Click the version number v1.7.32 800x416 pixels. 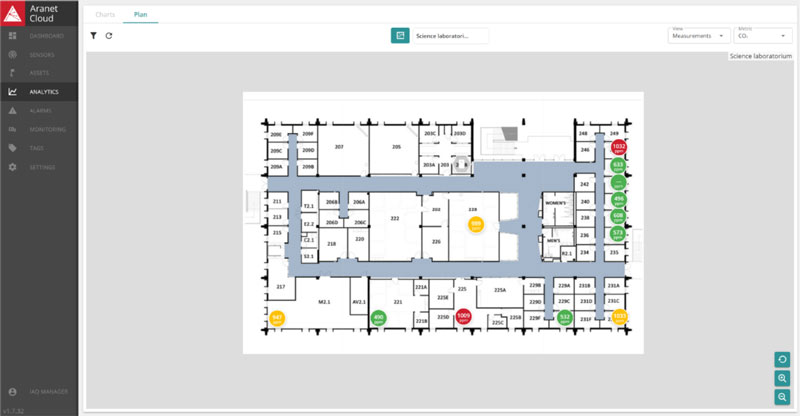[x=13, y=411]
